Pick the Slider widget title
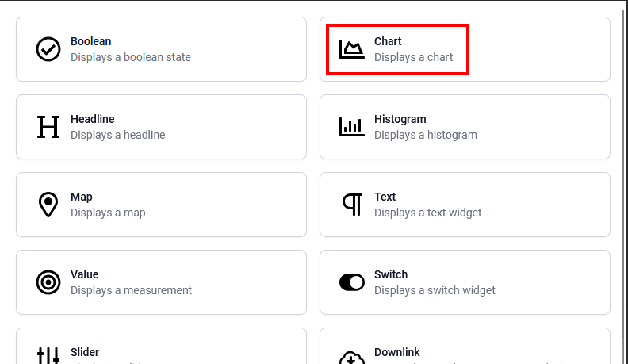 [x=85, y=352]
